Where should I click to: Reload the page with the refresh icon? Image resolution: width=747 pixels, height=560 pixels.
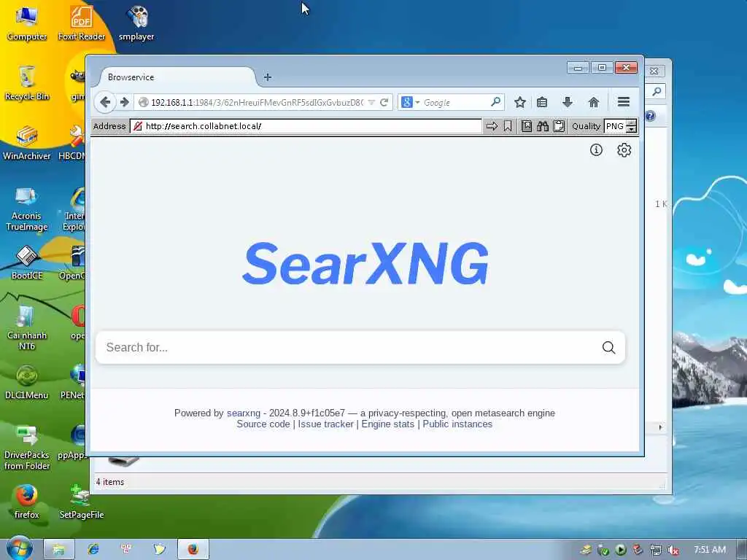(384, 102)
